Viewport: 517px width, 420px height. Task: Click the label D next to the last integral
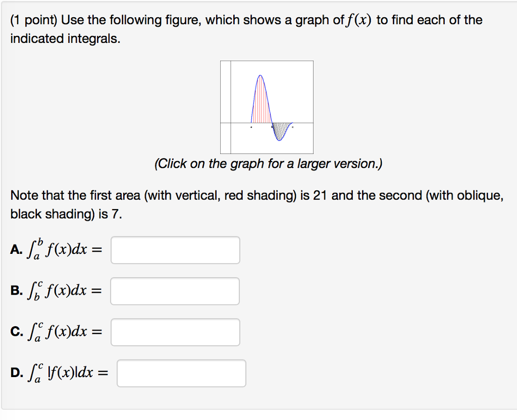pyautogui.click(x=17, y=373)
